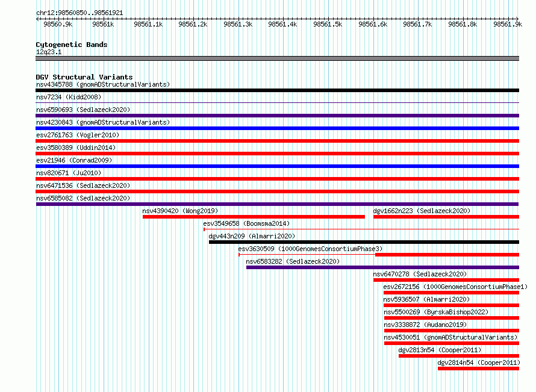
Task: Click the 98561k ruler label
Action: point(103,24)
